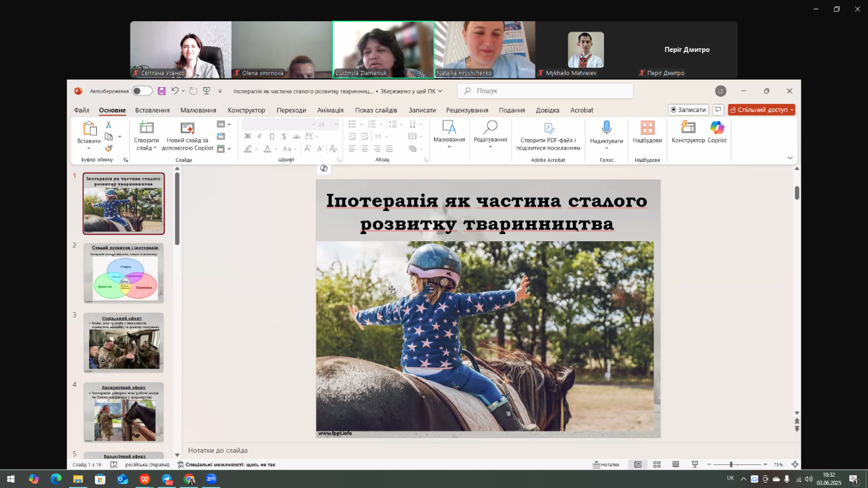Check accessibility status in status bar
This screenshot has height=488, width=868.
tap(227, 464)
